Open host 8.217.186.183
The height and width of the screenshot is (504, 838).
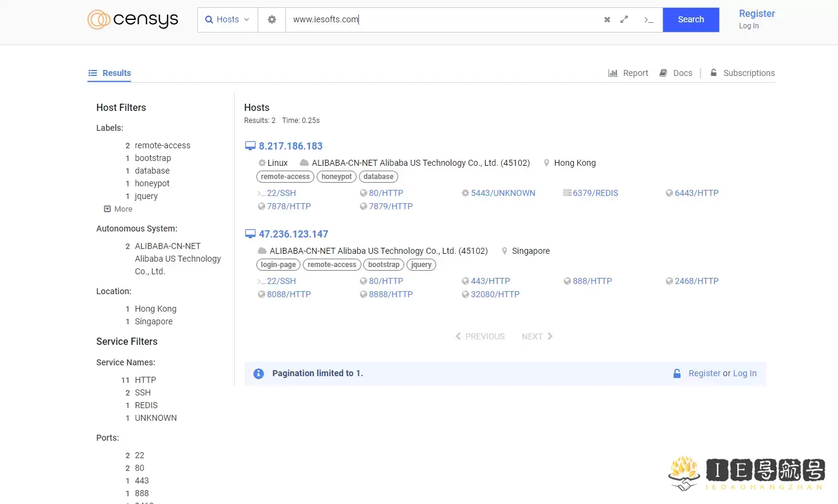[291, 146]
